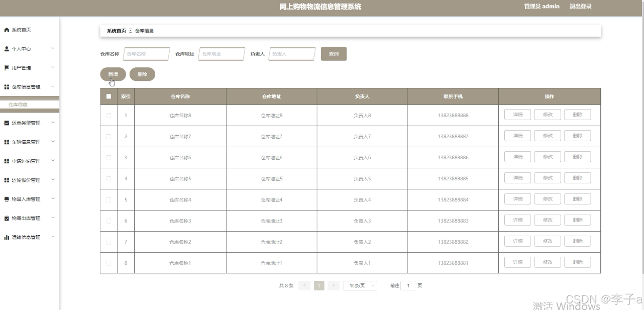Click 详情 for 仓库名称6
Screen dimensions: 644x310
click(x=517, y=156)
